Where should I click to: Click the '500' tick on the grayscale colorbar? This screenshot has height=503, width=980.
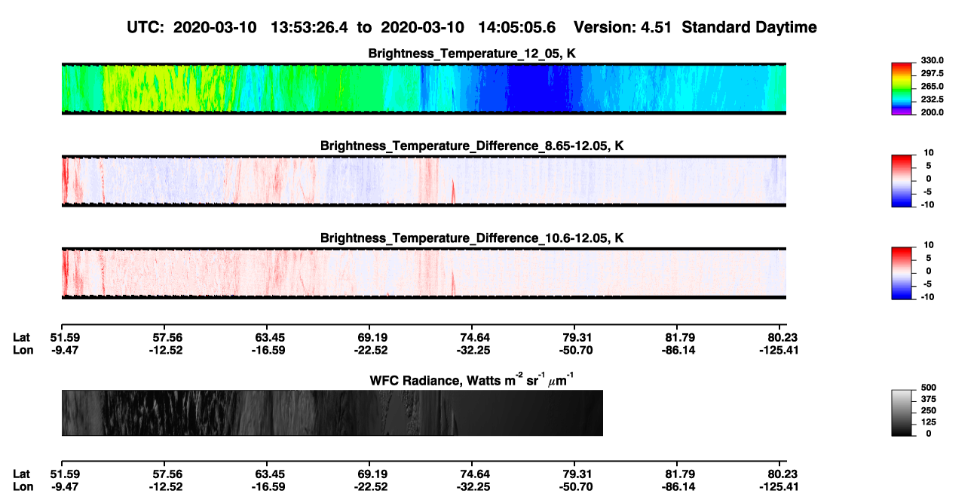[929, 388]
